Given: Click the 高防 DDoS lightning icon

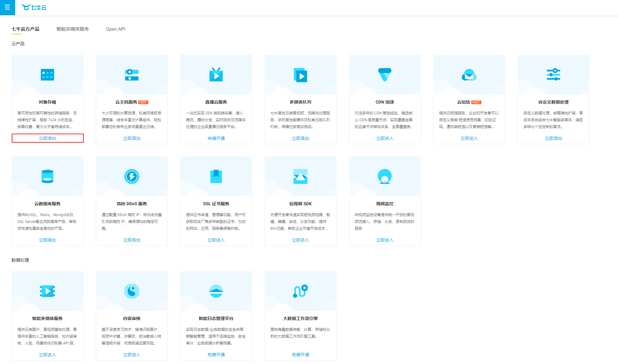Looking at the screenshot, I should click(x=132, y=176).
